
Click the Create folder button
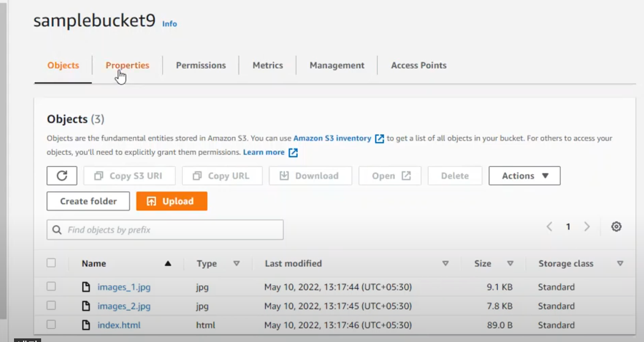pos(88,201)
